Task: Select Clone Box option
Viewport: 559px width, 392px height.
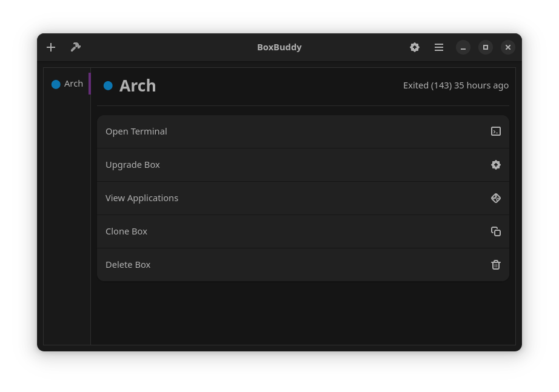Action: coord(303,231)
